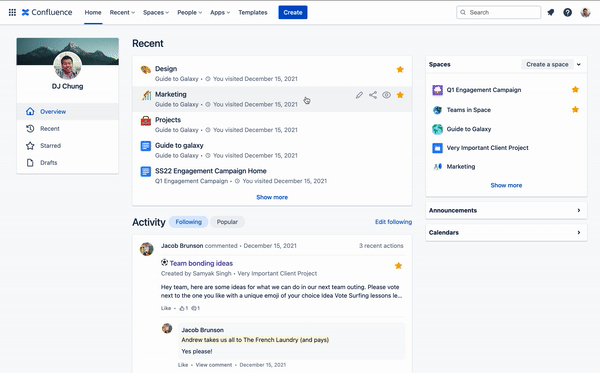Select Overview in the sidebar

pyautogui.click(x=67, y=111)
